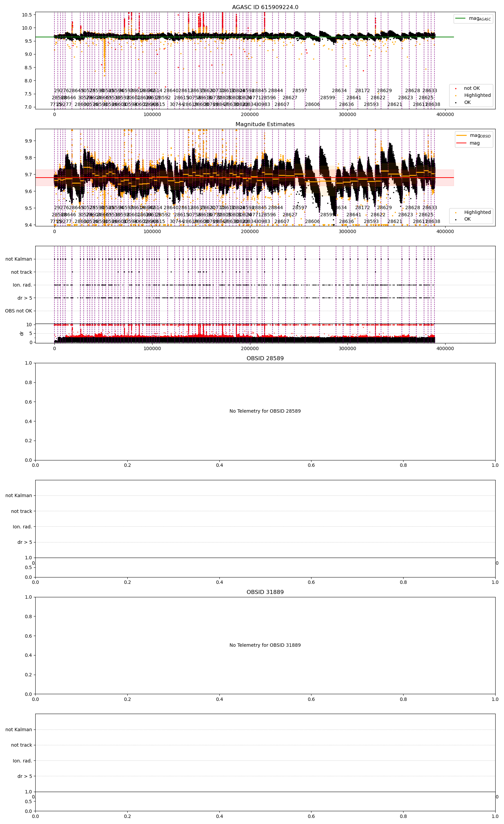Click the '10.5' y-axis tick of AGASC plot
Viewport: 504px width, 824px height.
tap(27, 15)
